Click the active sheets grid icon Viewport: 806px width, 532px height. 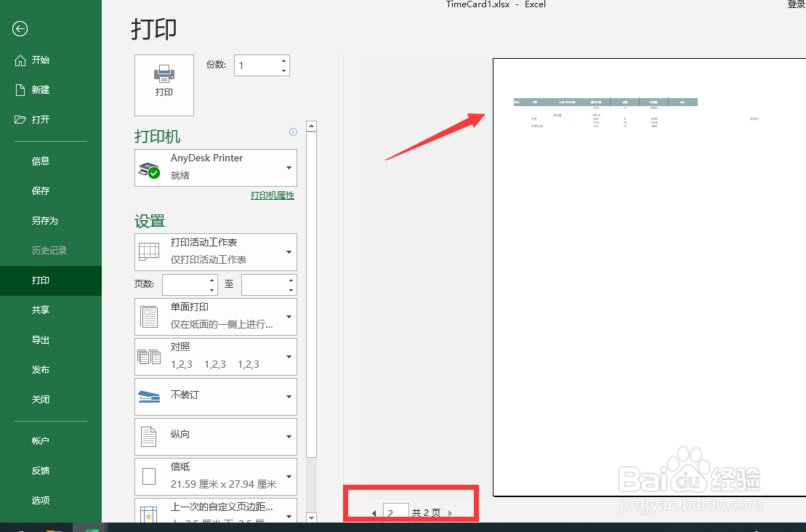pos(149,252)
